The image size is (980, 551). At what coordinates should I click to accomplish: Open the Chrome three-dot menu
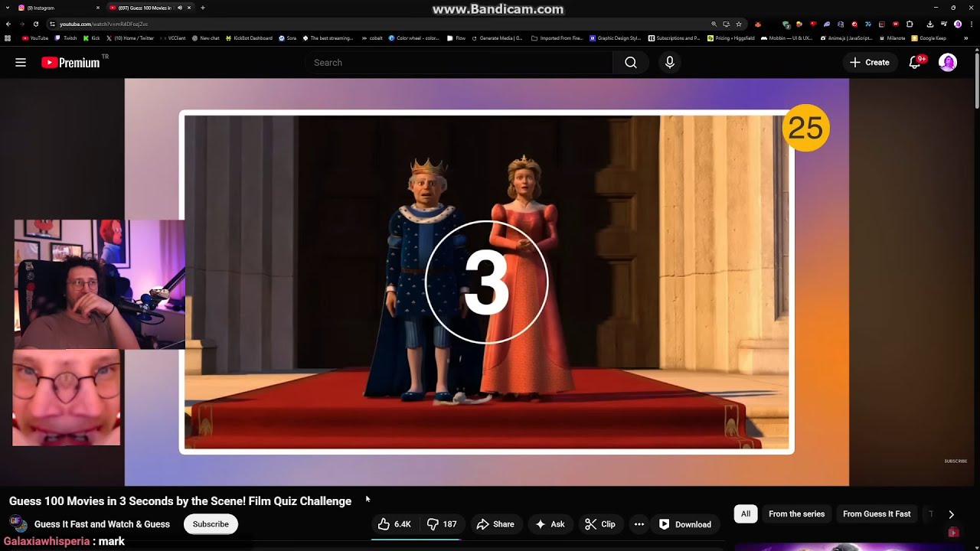970,24
